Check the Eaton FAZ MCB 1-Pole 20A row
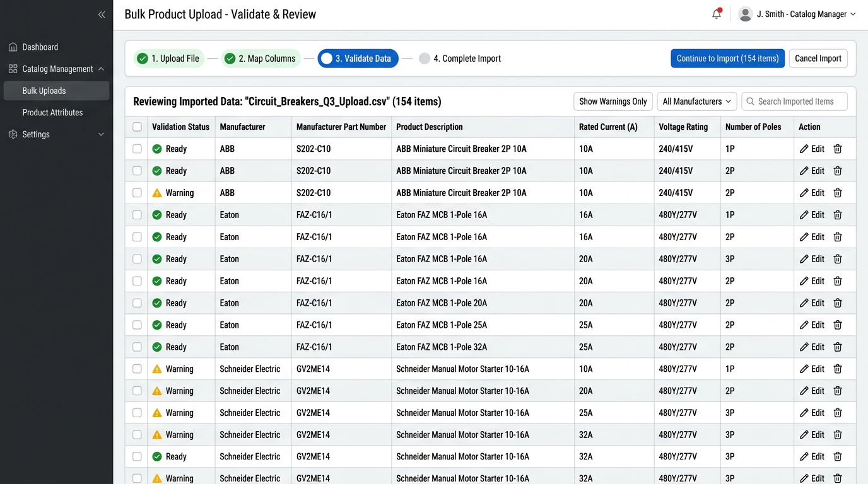The width and height of the screenshot is (868, 484). click(x=137, y=303)
